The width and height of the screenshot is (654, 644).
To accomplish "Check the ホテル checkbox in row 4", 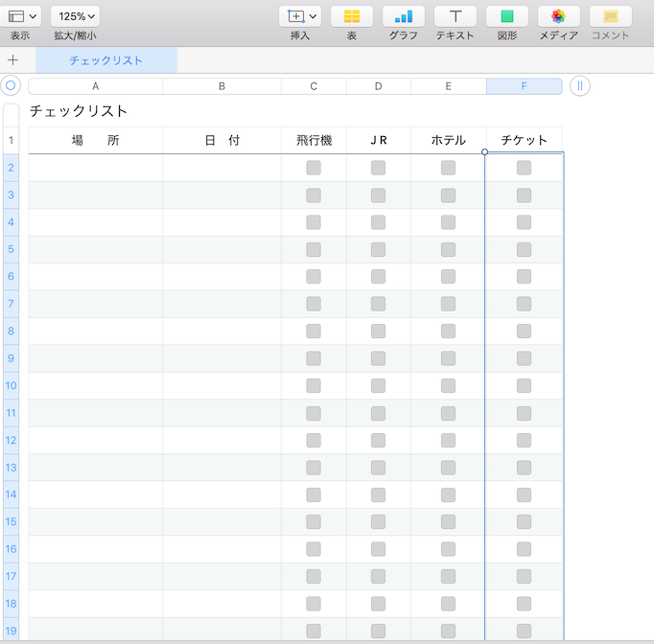I will [x=449, y=222].
